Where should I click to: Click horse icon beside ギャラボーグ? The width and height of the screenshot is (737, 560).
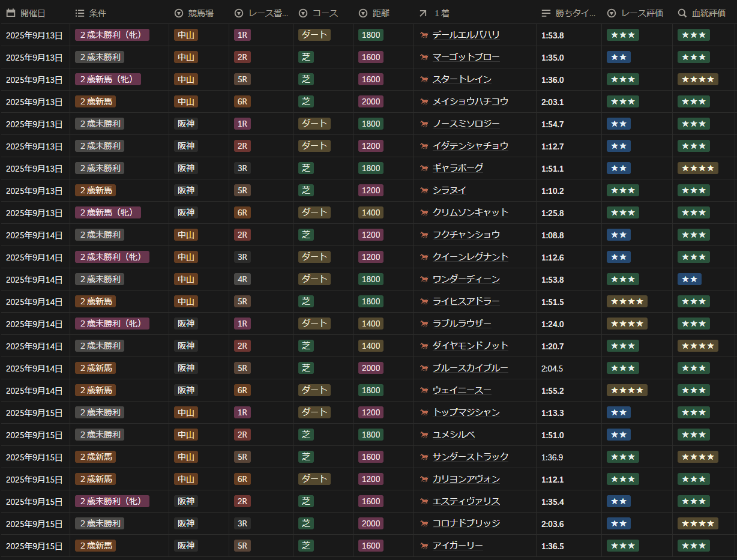424,168
